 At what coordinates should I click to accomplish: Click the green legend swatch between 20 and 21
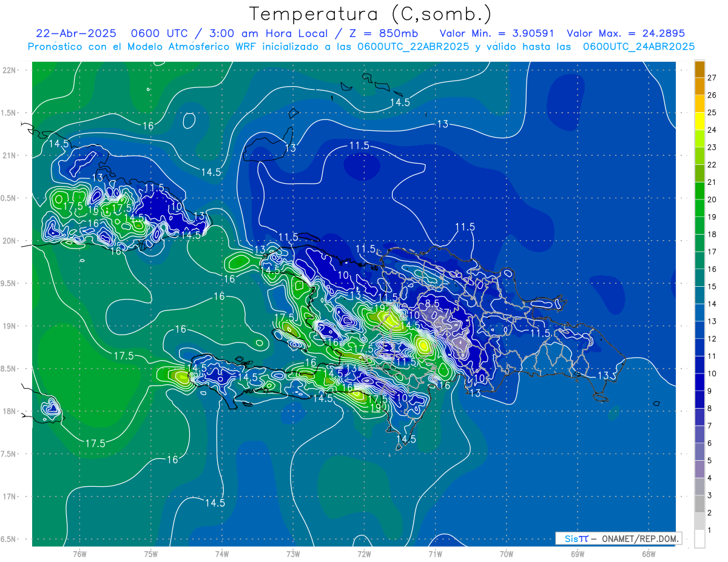pos(699,191)
